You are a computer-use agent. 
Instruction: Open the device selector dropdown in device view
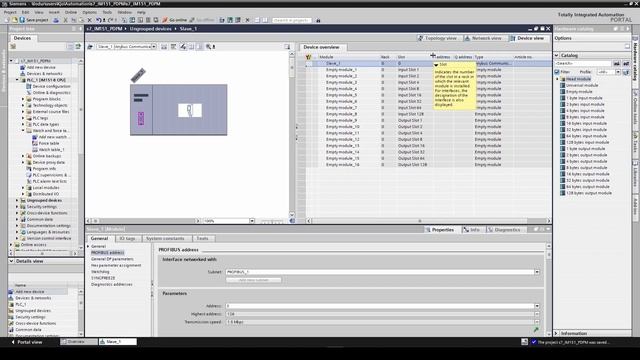153,47
